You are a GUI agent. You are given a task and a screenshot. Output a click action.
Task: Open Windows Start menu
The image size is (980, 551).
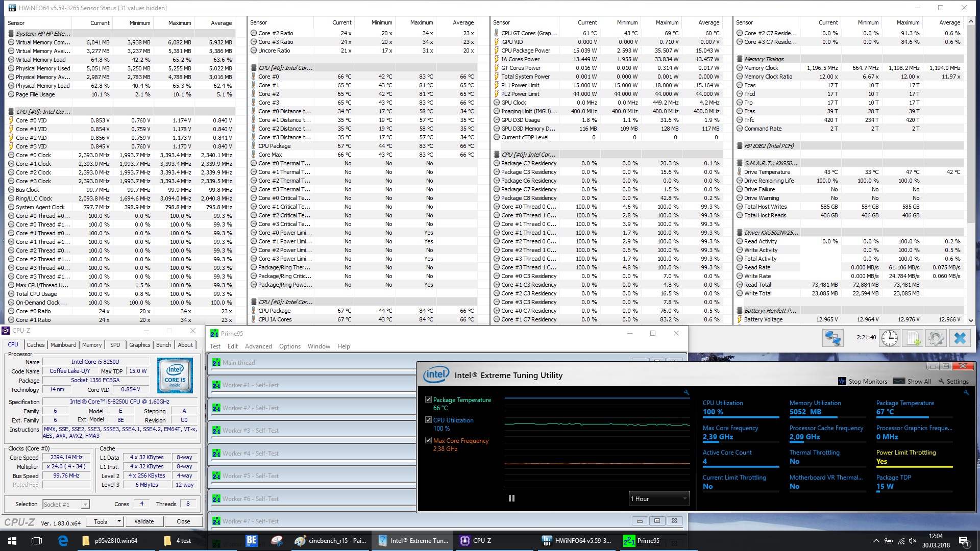pyautogui.click(x=12, y=540)
